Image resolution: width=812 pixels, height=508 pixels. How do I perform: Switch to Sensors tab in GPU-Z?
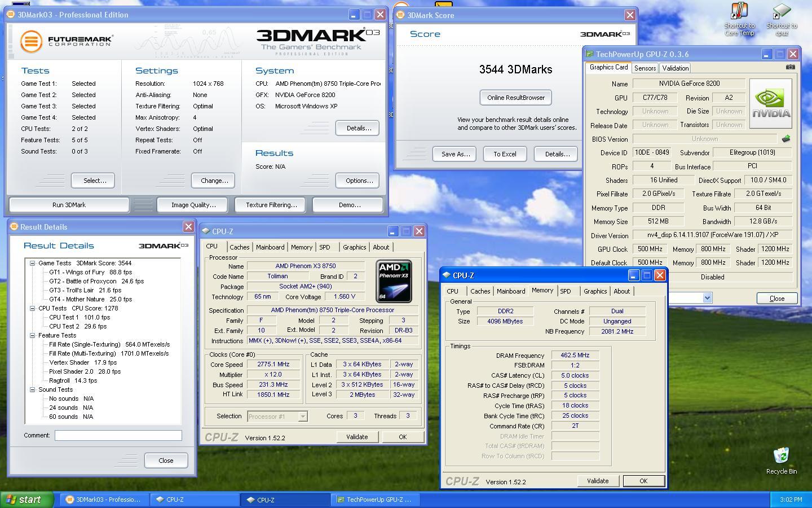[x=645, y=68]
